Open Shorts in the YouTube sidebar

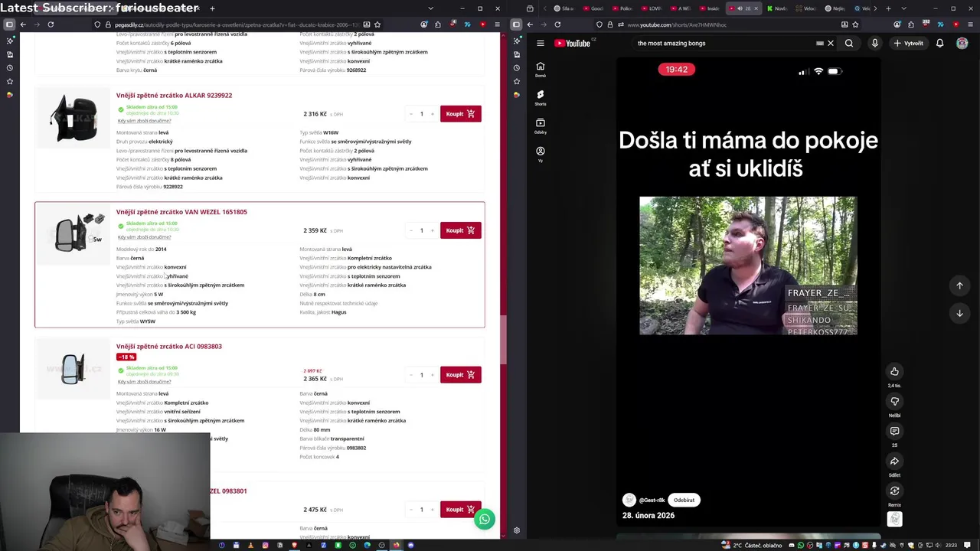[x=541, y=98]
